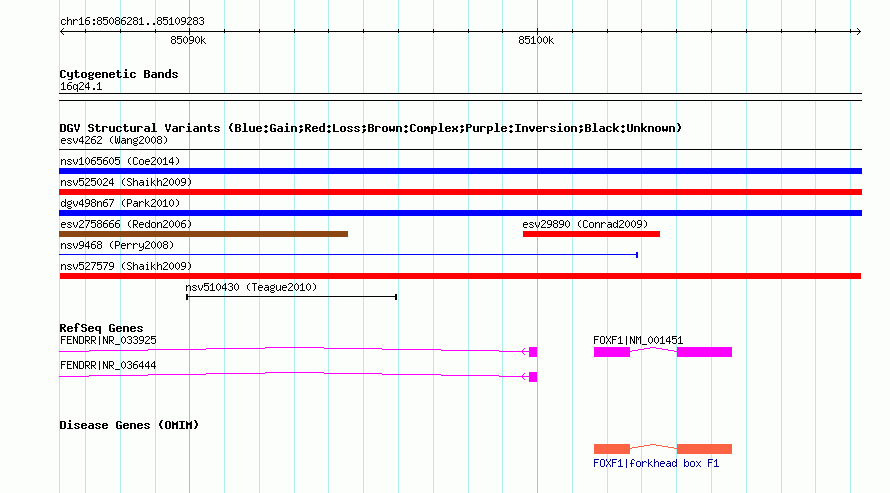
Task: Click the FENDRR|NR_033925 transcript label
Action: pyautogui.click(x=108, y=340)
